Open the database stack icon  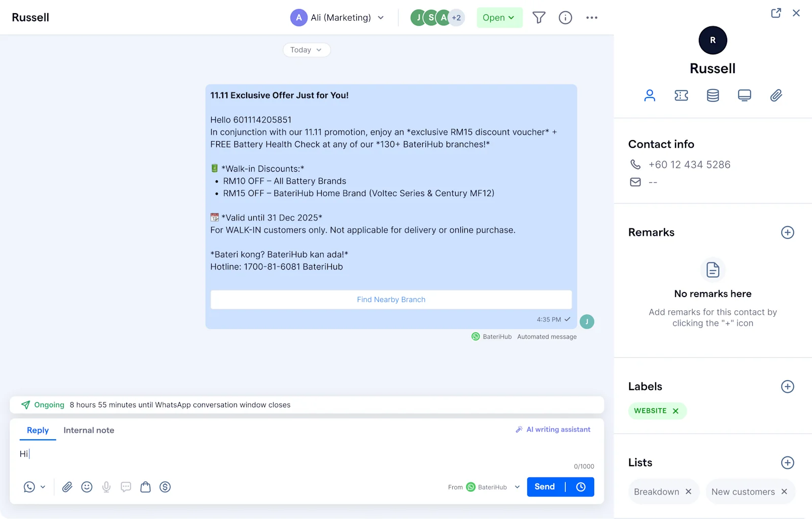[x=713, y=95]
